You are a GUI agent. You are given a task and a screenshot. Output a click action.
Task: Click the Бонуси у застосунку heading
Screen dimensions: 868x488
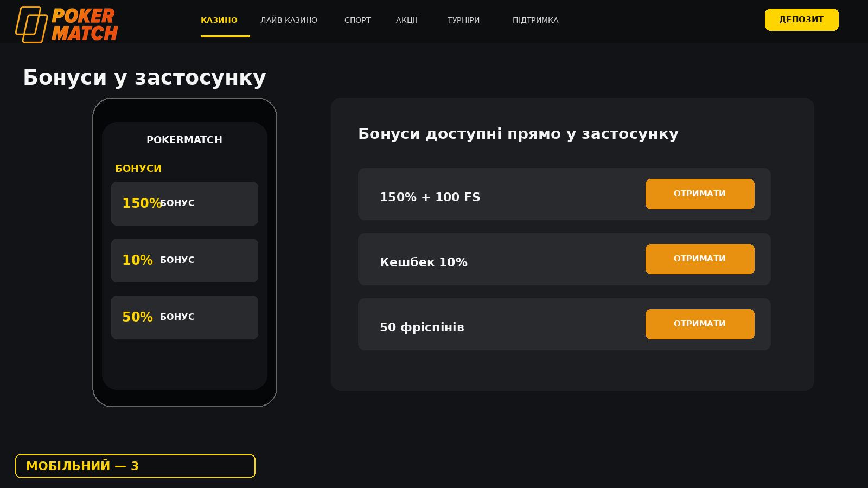144,78
